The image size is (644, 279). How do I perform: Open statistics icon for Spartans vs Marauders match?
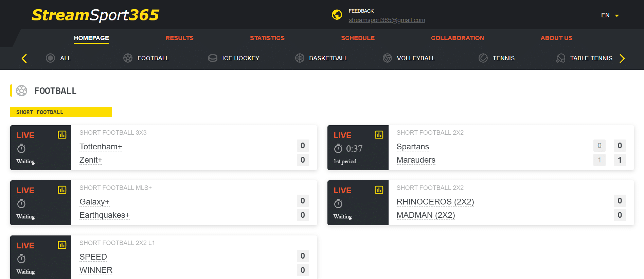(x=379, y=135)
